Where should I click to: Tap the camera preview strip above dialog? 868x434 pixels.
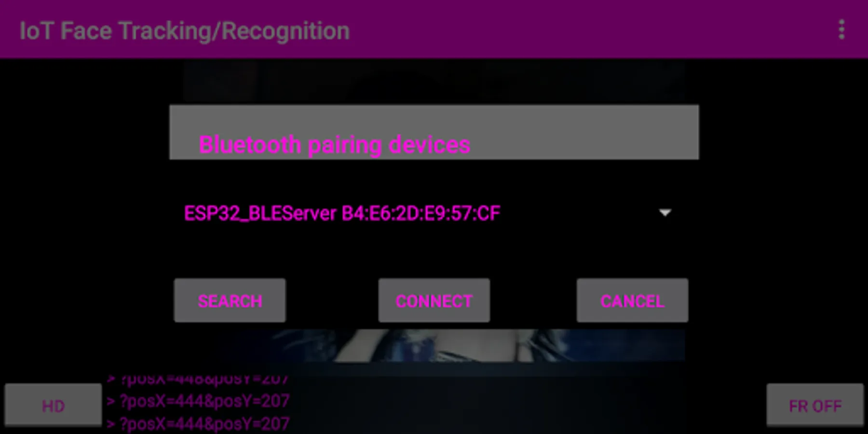click(434, 81)
